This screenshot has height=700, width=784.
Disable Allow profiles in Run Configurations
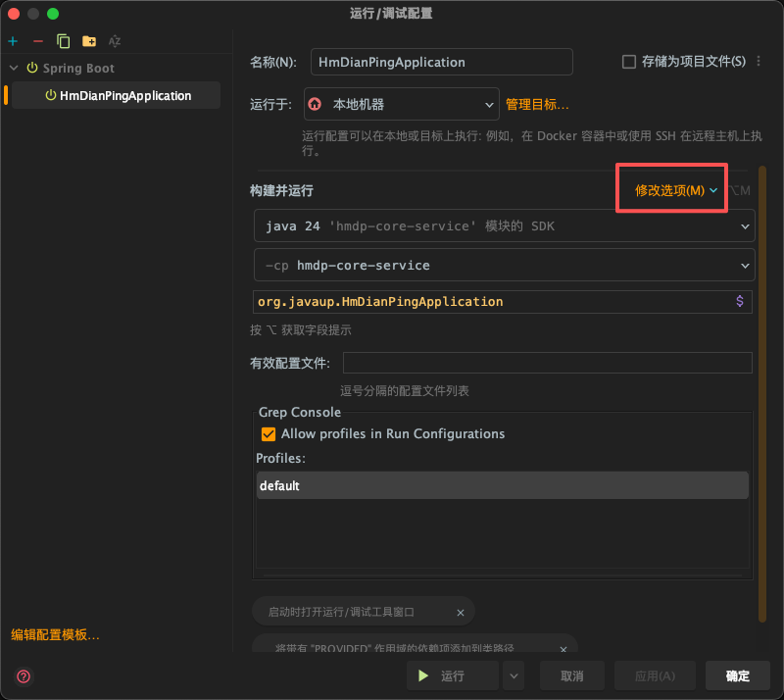(x=268, y=434)
